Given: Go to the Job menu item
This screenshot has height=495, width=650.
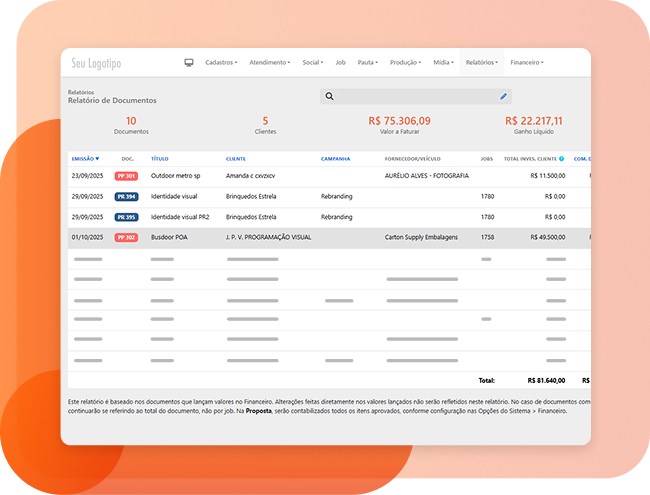Looking at the screenshot, I should [340, 62].
